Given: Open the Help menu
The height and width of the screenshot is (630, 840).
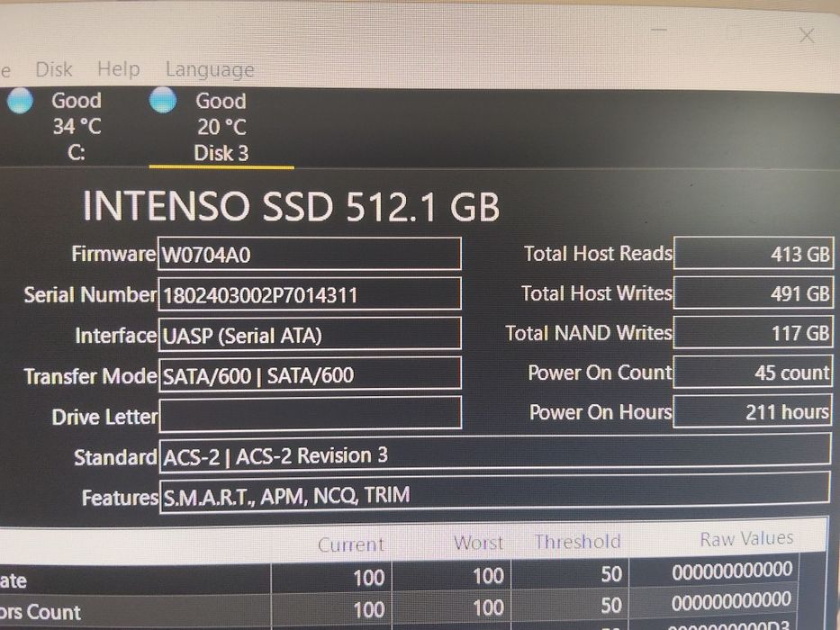Looking at the screenshot, I should [x=119, y=69].
